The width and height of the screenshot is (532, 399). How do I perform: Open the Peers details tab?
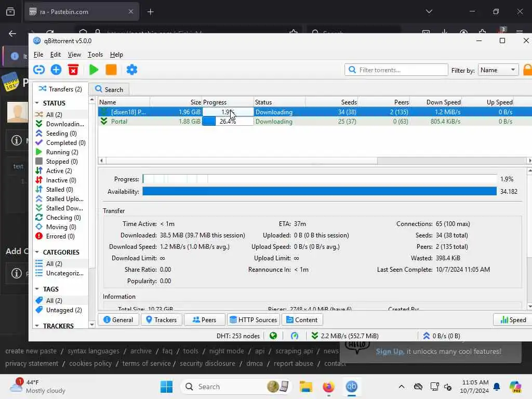click(x=204, y=320)
